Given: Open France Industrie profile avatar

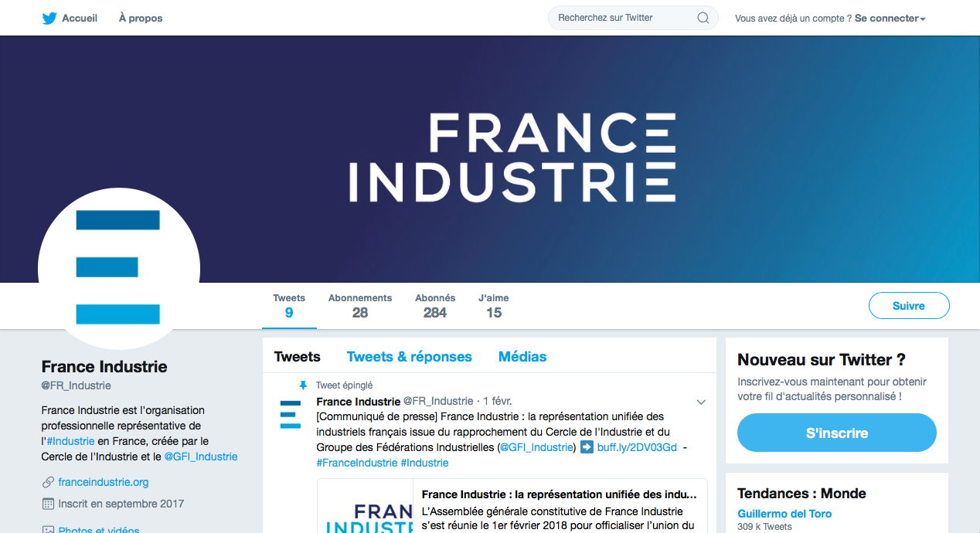Looking at the screenshot, I should [118, 267].
